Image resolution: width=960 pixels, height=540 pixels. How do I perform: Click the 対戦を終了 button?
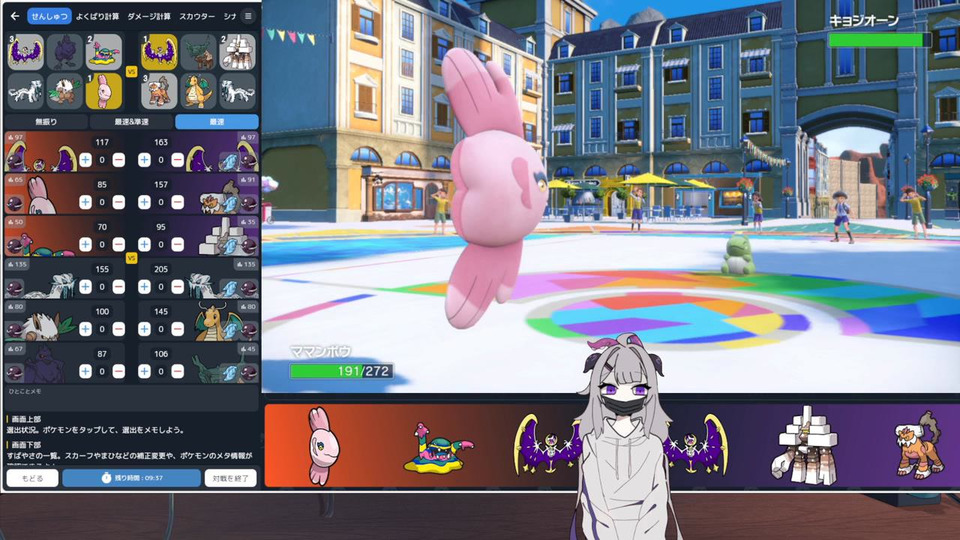click(231, 478)
